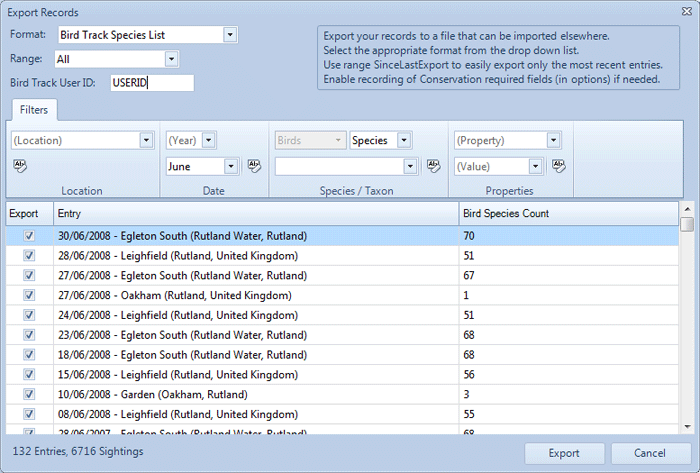Expand the (Year) filter dropdown

[208, 140]
